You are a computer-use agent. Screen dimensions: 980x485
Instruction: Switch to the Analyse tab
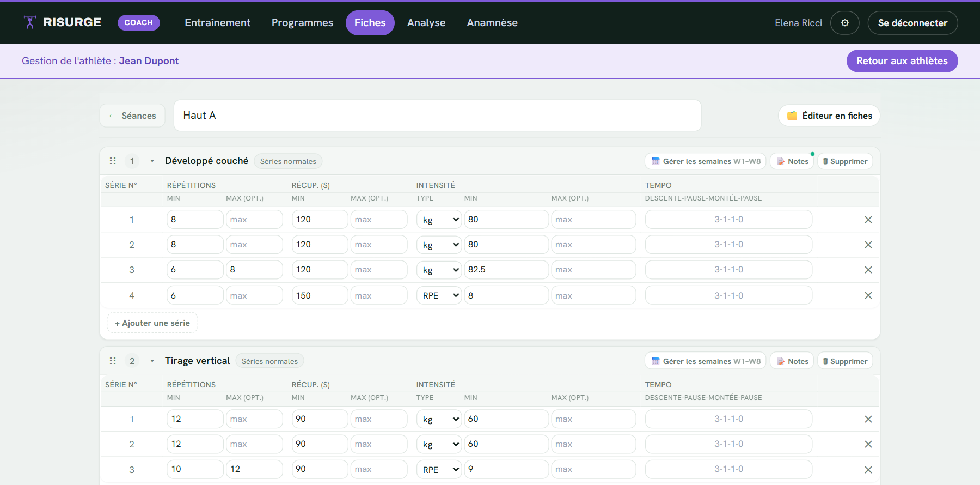tap(426, 23)
